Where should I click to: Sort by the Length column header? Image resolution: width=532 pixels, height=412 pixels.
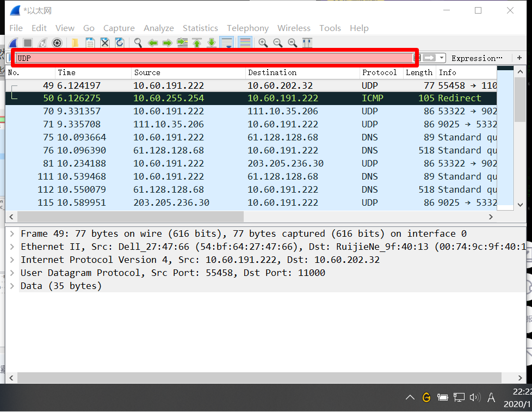pyautogui.click(x=419, y=72)
